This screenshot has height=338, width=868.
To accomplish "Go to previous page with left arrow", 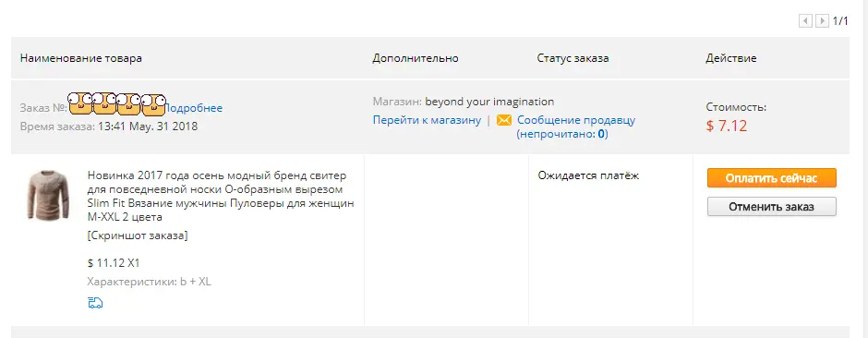I will point(805,21).
